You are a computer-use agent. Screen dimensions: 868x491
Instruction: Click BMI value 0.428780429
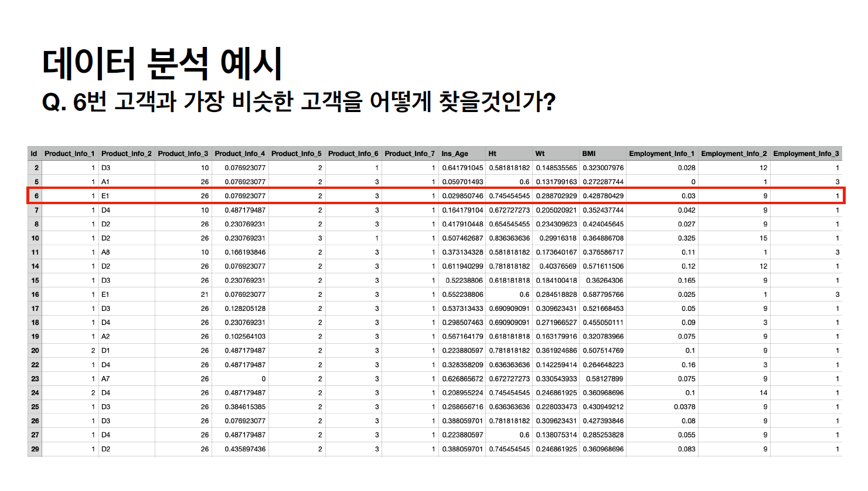click(x=603, y=196)
